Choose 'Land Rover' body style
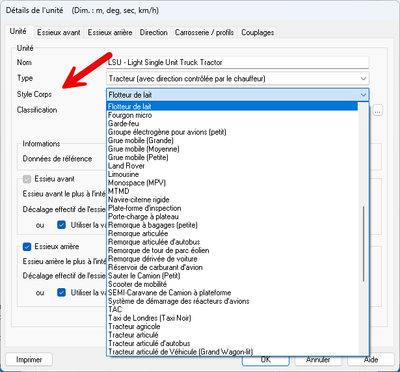400x372 pixels. (232, 166)
